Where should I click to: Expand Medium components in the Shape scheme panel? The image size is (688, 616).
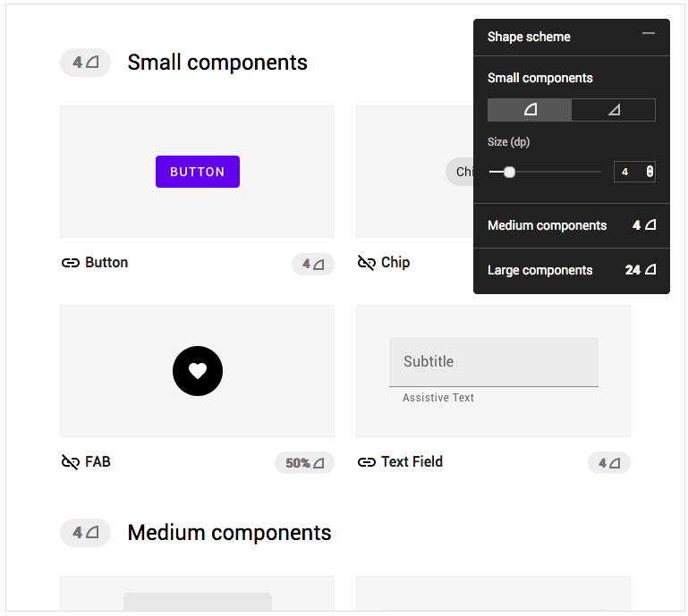point(571,225)
